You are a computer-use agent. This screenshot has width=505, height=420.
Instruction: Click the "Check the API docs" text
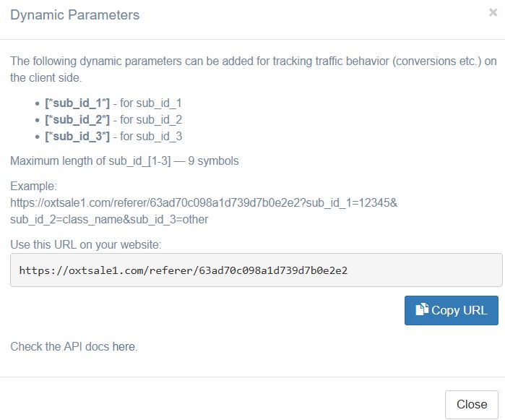coord(60,347)
